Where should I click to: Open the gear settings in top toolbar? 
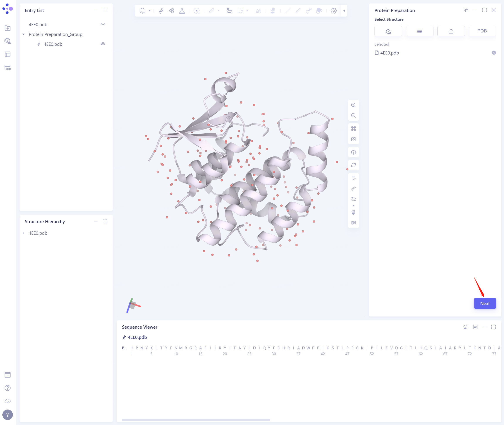[x=333, y=11]
